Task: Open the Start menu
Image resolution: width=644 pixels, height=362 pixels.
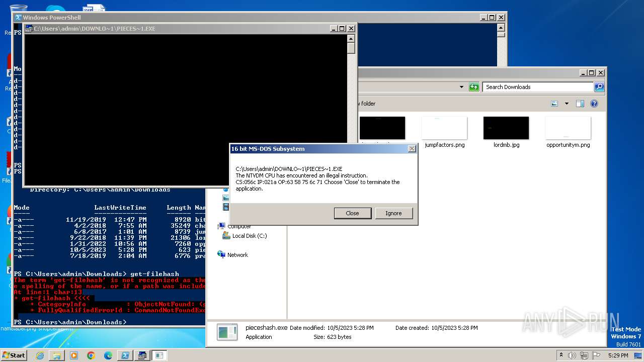Action: tap(14, 355)
